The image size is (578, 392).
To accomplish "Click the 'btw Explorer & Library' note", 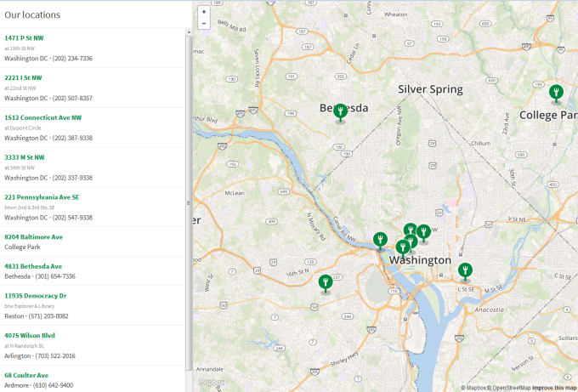I will click(x=29, y=306).
